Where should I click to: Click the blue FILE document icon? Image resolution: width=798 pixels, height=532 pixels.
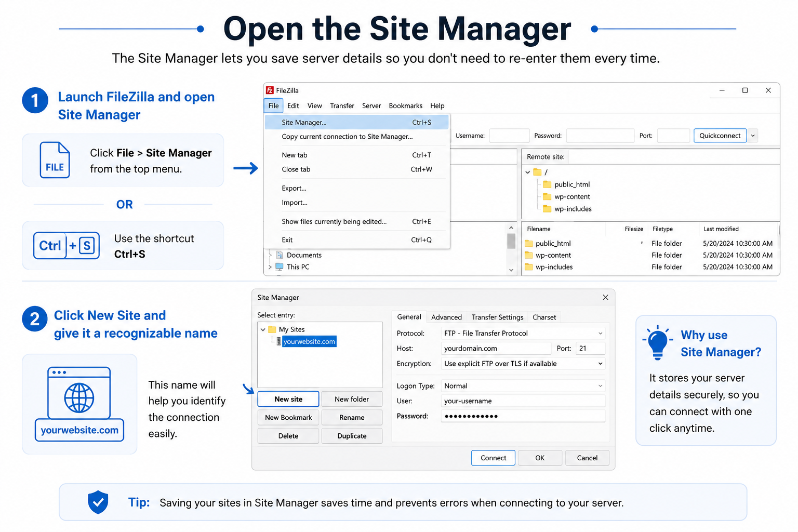pyautogui.click(x=55, y=160)
